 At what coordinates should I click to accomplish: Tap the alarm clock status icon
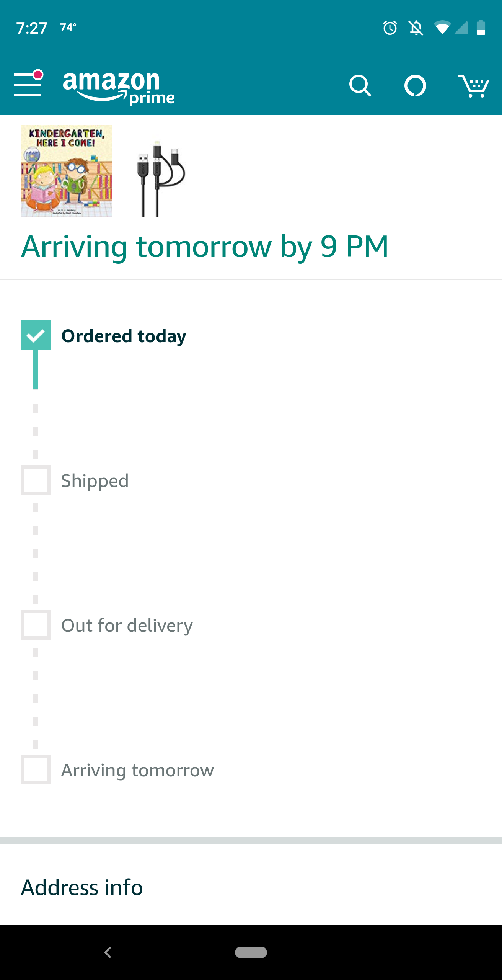pyautogui.click(x=390, y=28)
